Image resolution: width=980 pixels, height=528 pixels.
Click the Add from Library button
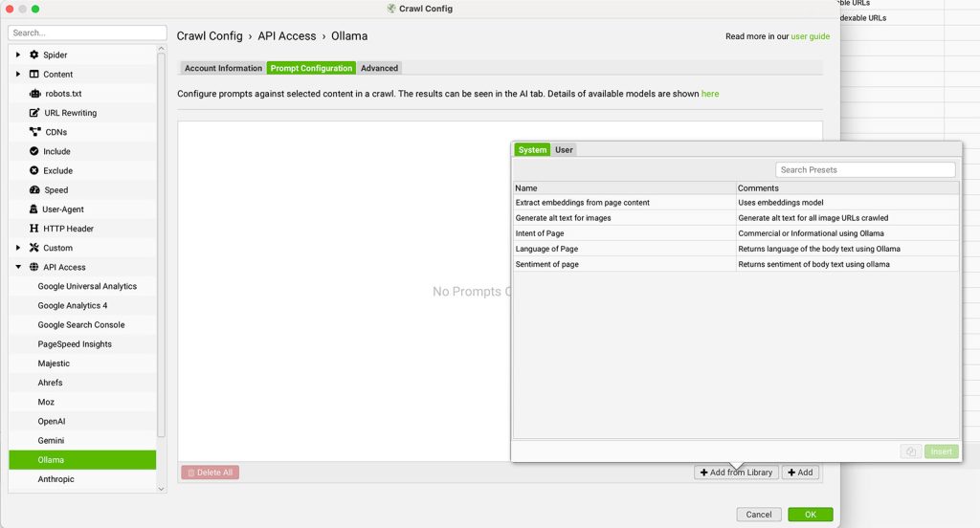(736, 473)
